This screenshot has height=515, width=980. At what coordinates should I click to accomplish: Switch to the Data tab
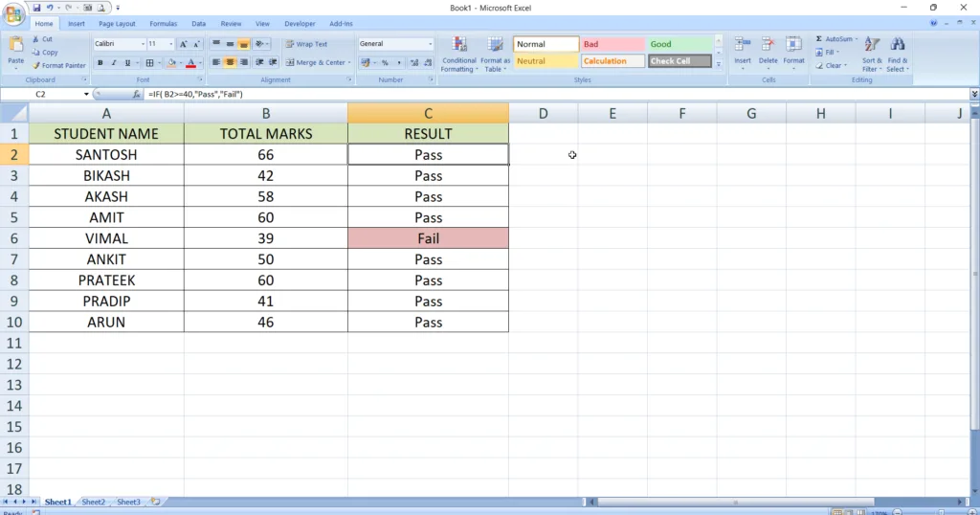pyautogui.click(x=199, y=24)
